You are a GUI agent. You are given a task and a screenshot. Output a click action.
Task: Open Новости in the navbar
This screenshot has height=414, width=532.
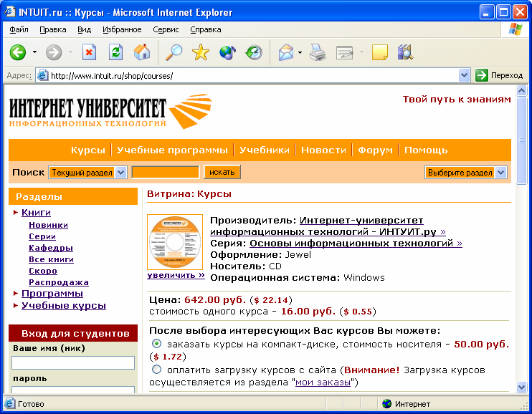tap(323, 150)
